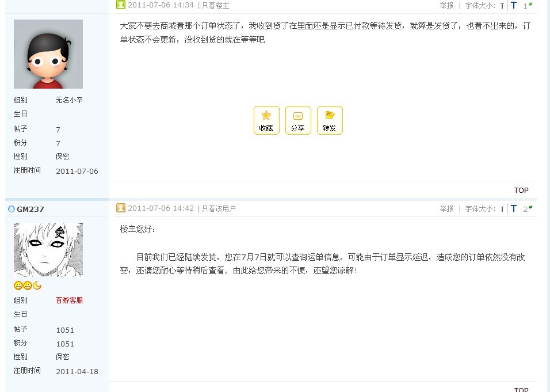Select large font T in second post
This screenshot has height=392, width=550.
point(514,208)
